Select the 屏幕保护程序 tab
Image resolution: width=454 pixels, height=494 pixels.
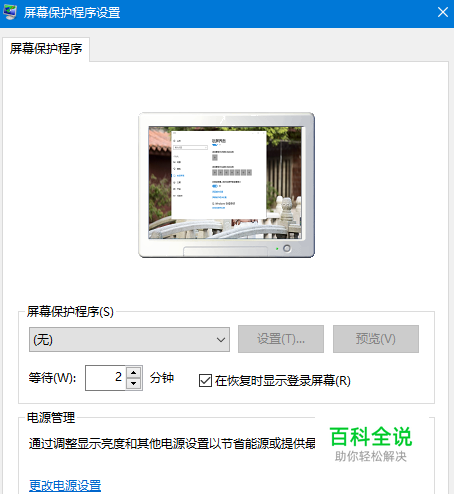46,49
